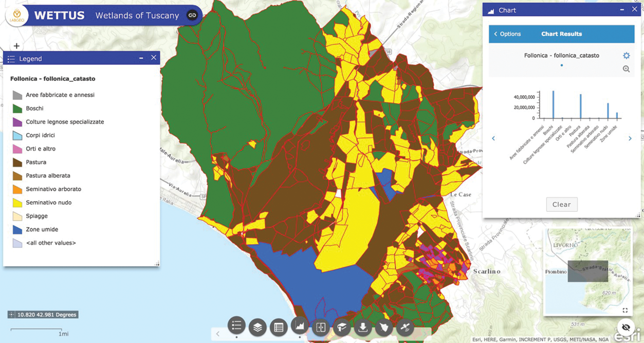Open the Swipe compare widget
Image resolution: width=644 pixels, height=343 pixels.
pyautogui.click(x=321, y=327)
